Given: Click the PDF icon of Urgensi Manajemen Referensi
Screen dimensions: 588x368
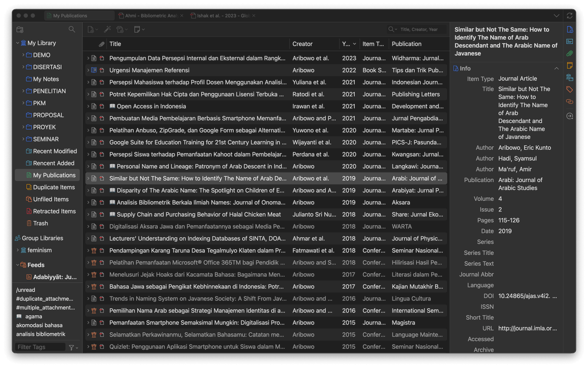Looking at the screenshot, I should click(x=102, y=70).
